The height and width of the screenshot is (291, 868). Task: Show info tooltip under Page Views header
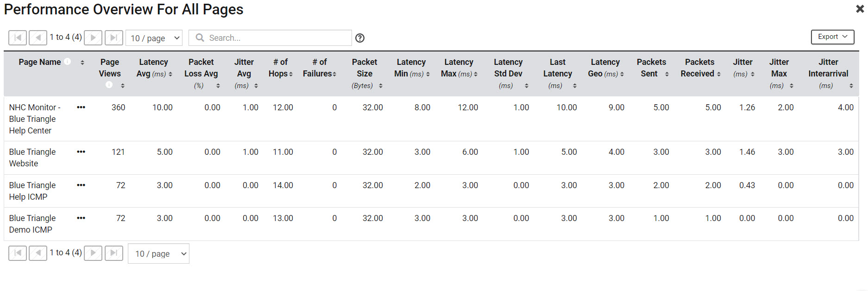109,85
